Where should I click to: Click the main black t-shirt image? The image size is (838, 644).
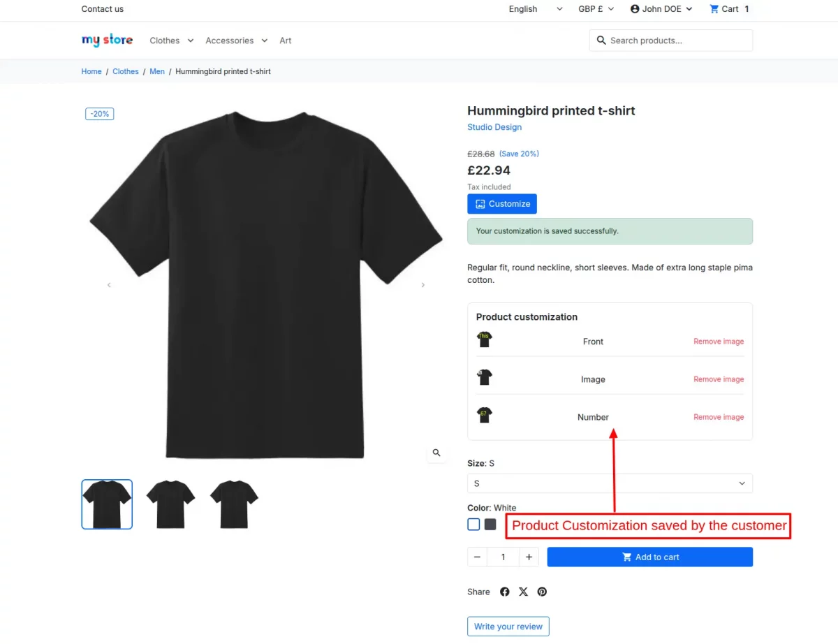[x=265, y=285]
